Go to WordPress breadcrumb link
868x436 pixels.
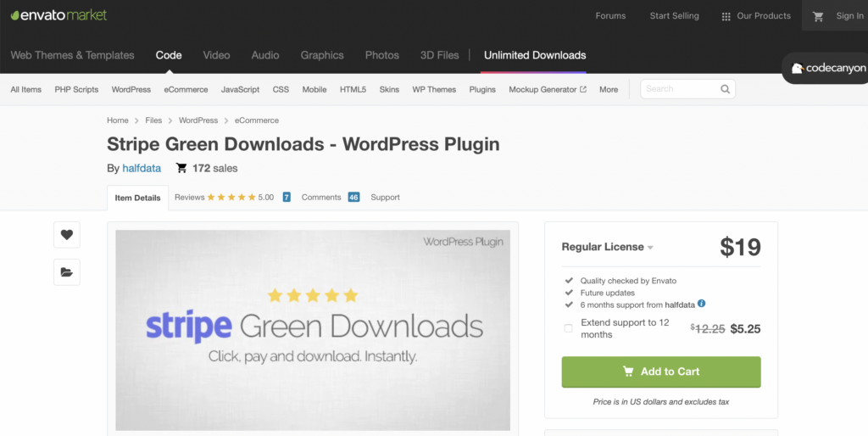point(198,120)
